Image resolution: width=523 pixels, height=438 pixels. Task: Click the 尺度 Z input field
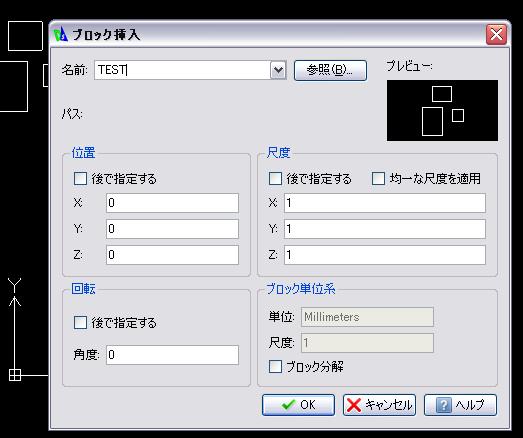point(385,255)
